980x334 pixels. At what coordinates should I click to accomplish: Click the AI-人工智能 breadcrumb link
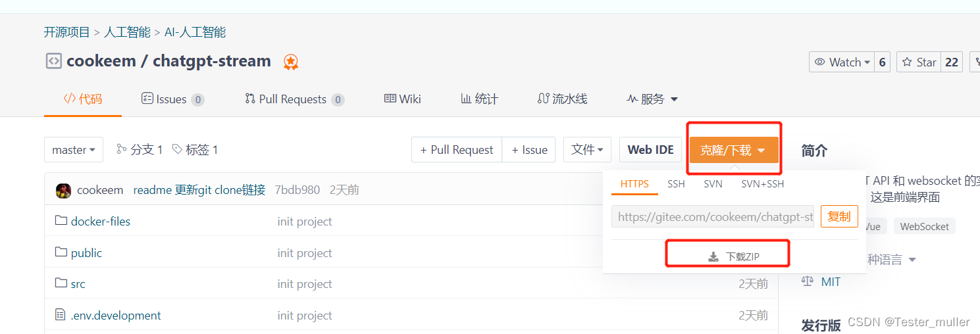pos(195,32)
